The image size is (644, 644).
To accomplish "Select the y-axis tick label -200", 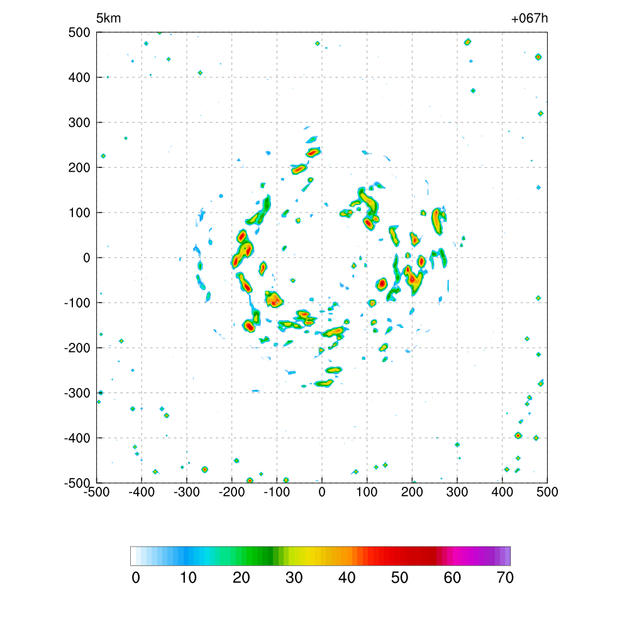I will 77,348.
